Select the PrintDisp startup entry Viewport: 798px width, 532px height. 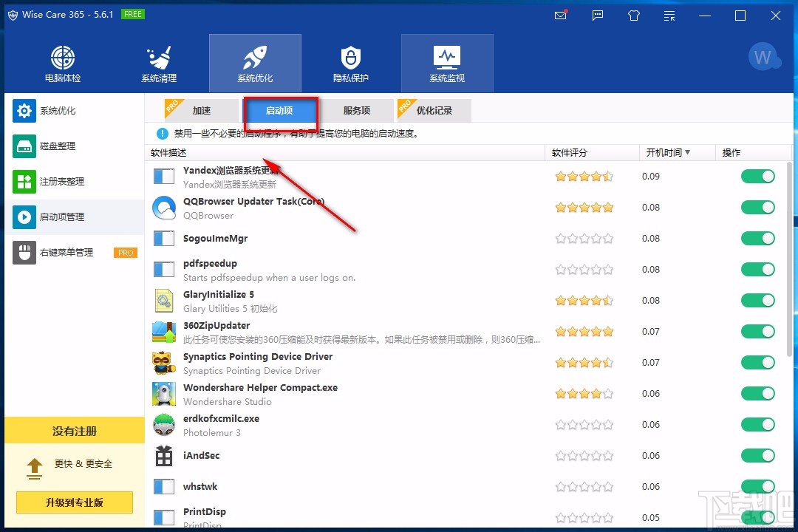[465, 516]
